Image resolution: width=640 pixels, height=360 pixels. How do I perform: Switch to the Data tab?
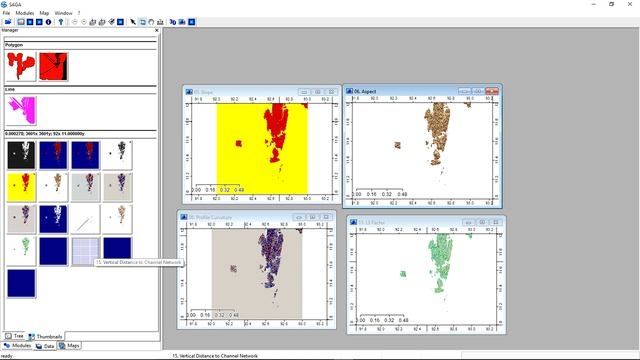pos(45,346)
